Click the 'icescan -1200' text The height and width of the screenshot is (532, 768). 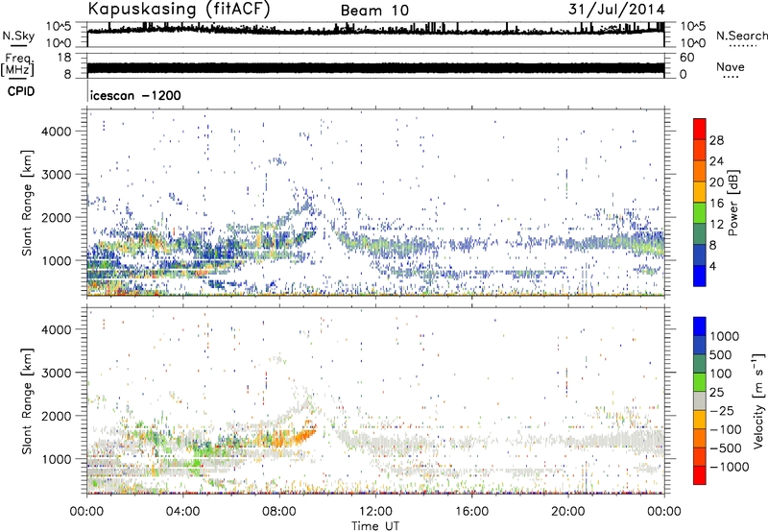tap(135, 95)
